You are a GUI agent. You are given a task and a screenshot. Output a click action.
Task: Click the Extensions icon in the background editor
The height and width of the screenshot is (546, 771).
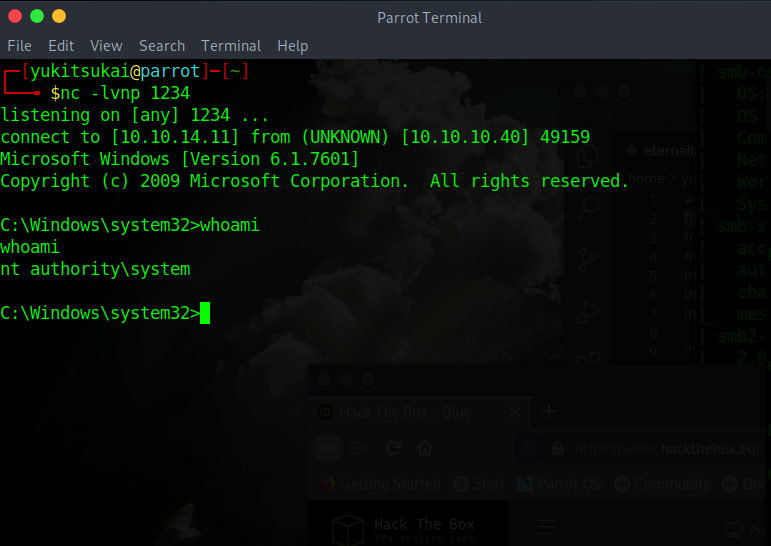pyautogui.click(x=588, y=358)
